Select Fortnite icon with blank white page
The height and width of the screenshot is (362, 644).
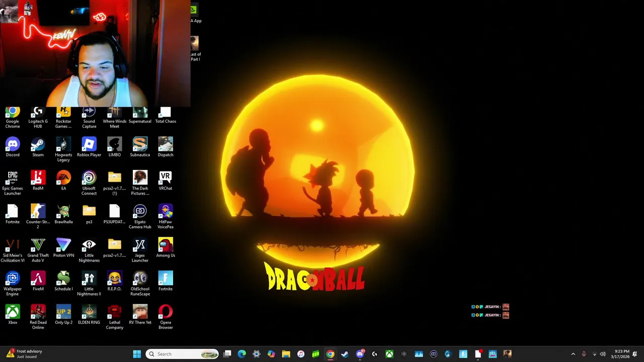[13, 214]
